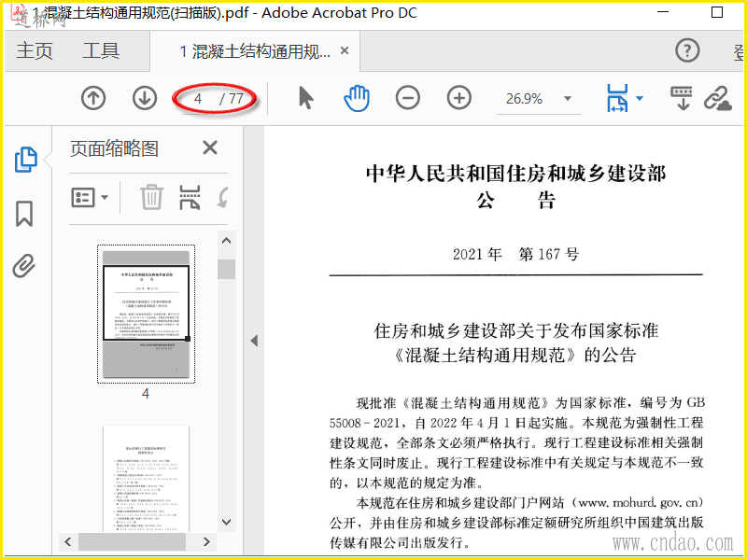
Task: Close the 页面缩略图 panel
Action: 209,148
